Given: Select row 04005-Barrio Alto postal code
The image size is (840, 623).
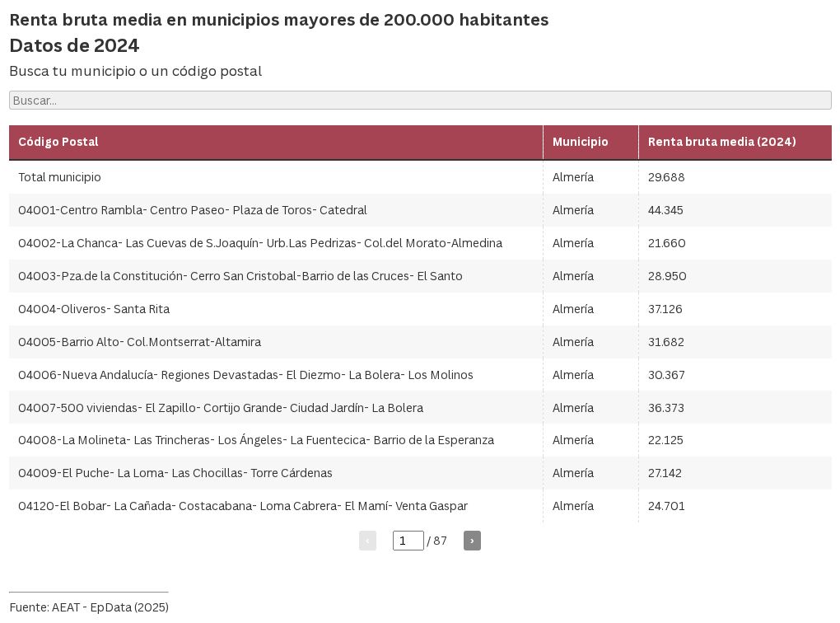Looking at the screenshot, I should tap(139, 342).
